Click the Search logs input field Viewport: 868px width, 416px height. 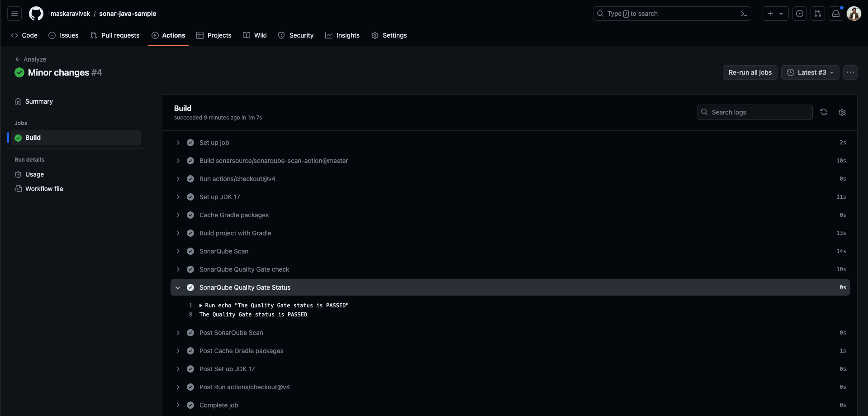point(754,112)
